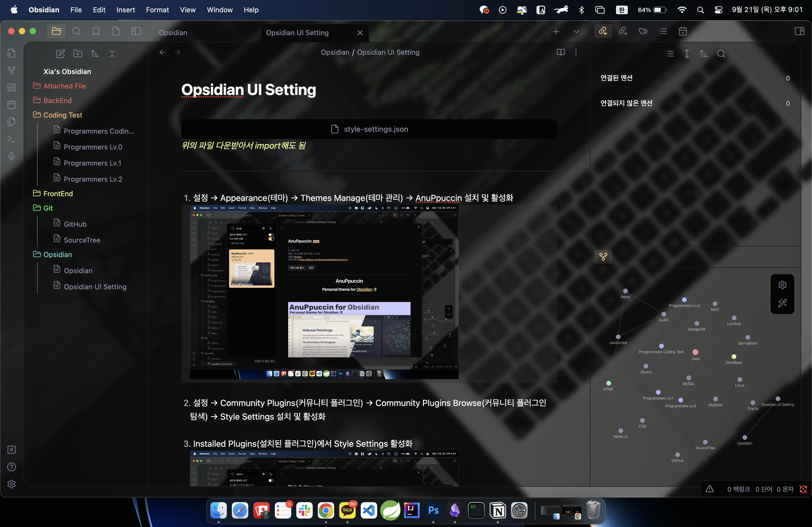This screenshot has width=812, height=527.
Task: Switch to the Opsidian tab
Action: click(x=173, y=33)
